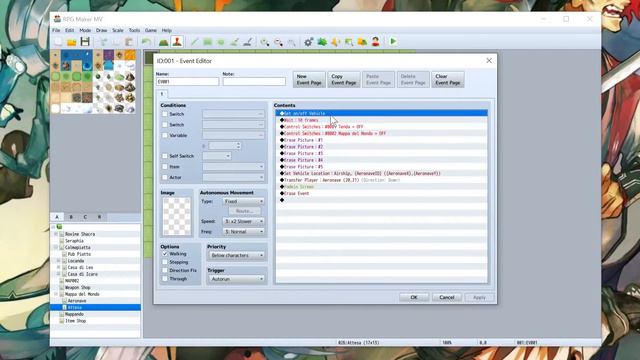This screenshot has width=640, height=360.
Task: Uncheck the Walking option
Action: pyautogui.click(x=165, y=254)
